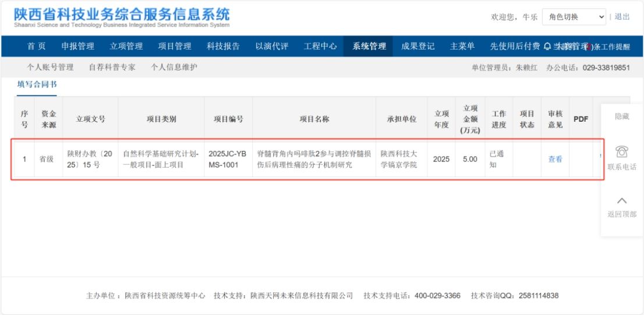Hide the floating side panel via 隐藏

pyautogui.click(x=622, y=116)
